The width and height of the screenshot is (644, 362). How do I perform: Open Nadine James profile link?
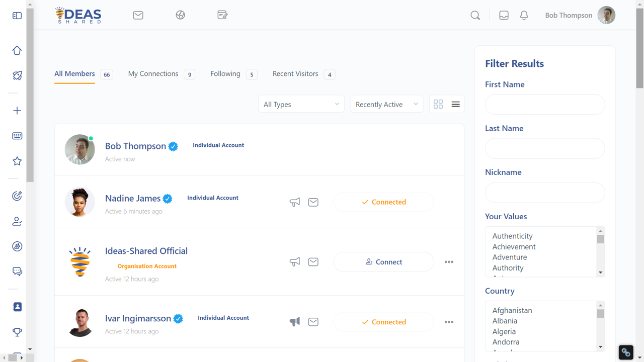click(133, 198)
